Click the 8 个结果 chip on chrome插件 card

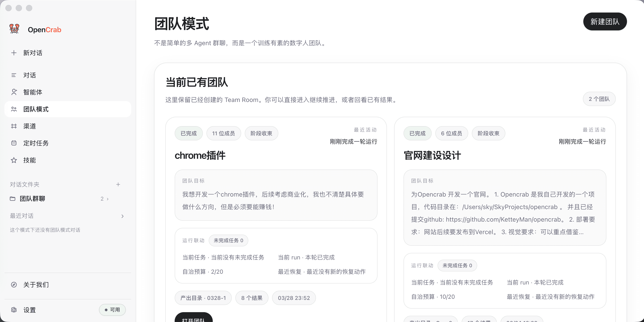tap(252, 298)
